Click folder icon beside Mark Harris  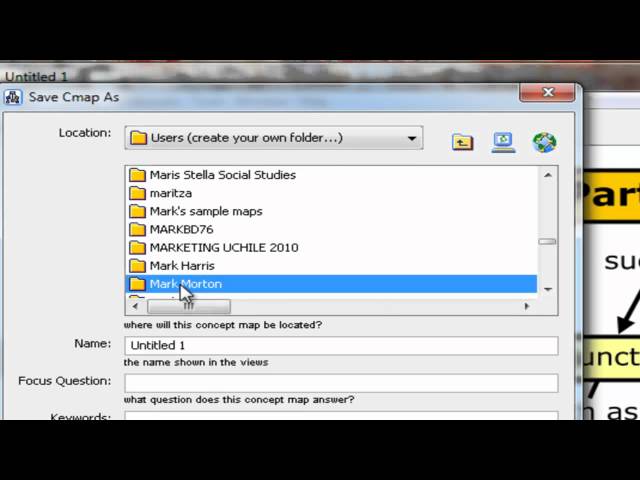click(x=138, y=266)
